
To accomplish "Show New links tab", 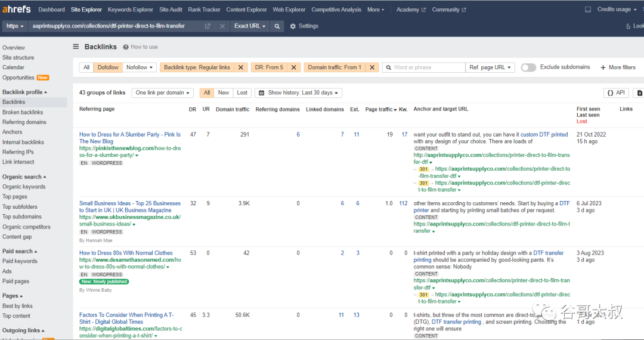I will [x=224, y=93].
